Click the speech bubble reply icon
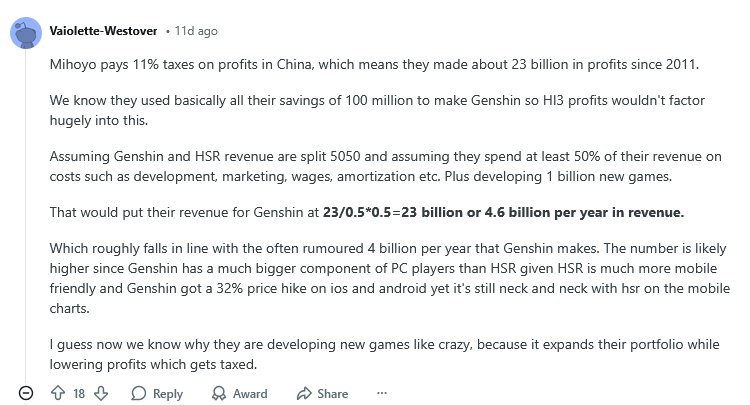Image resolution: width=750 pixels, height=405 pixels. pyautogui.click(x=139, y=393)
